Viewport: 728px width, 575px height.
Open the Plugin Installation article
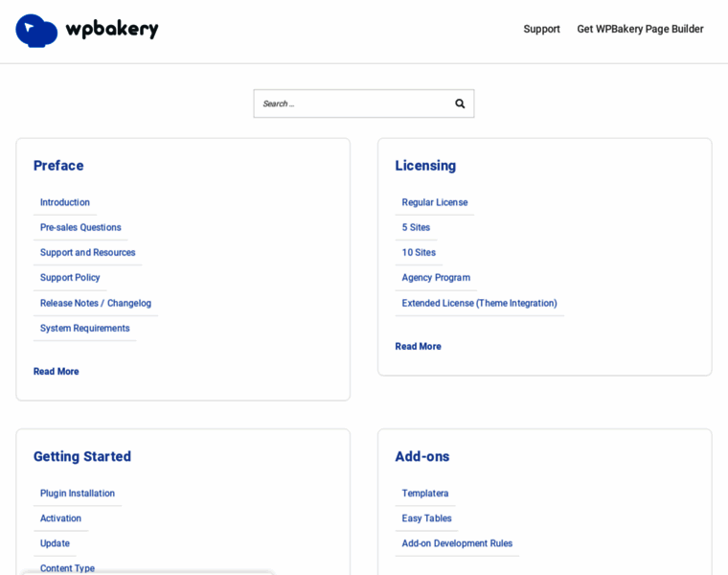[x=78, y=494]
